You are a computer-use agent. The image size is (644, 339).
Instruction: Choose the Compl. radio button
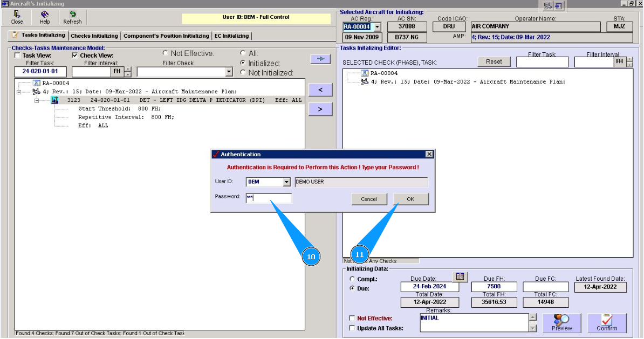[x=352, y=279]
